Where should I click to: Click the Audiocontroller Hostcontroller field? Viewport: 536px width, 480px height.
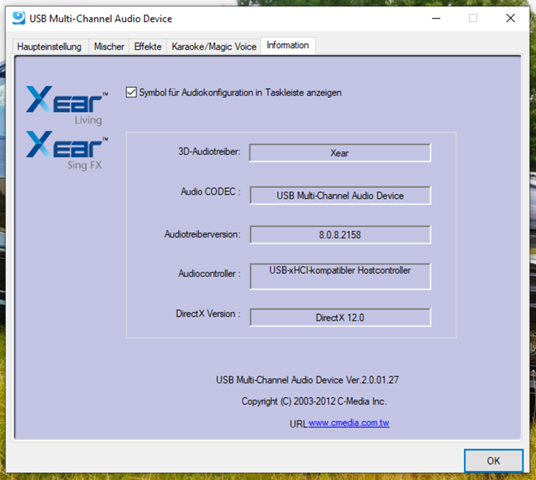[340, 276]
